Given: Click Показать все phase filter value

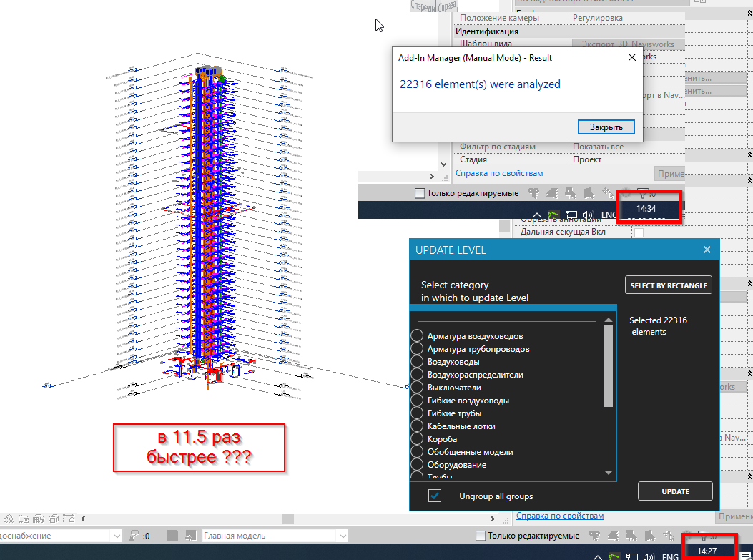Looking at the screenshot, I should (x=599, y=147).
